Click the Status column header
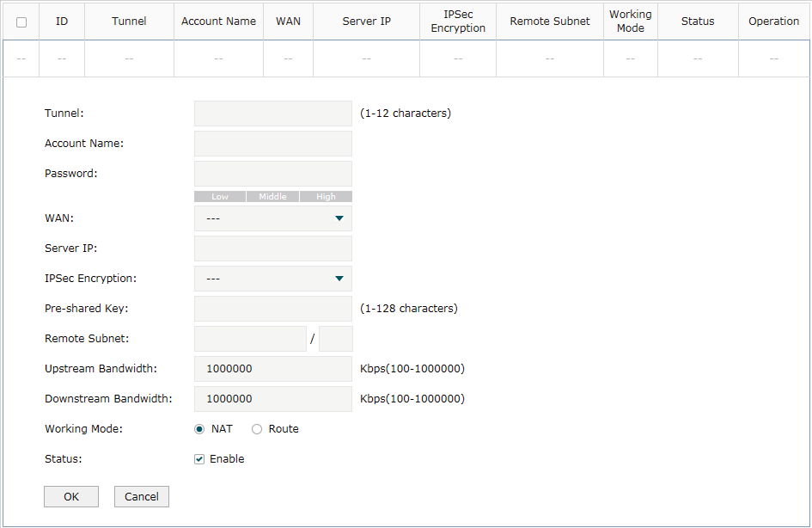The image size is (812, 528). [698, 21]
